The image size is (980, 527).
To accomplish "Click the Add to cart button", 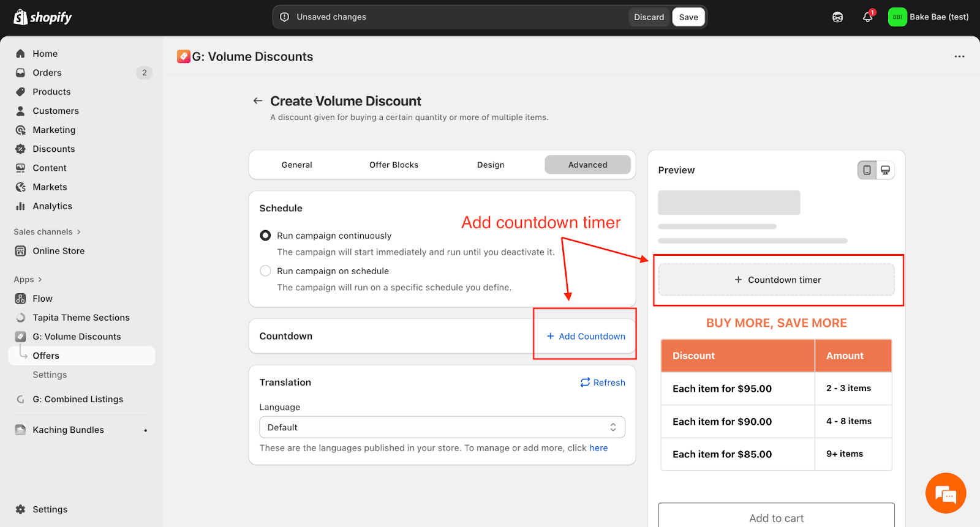I will (x=776, y=515).
